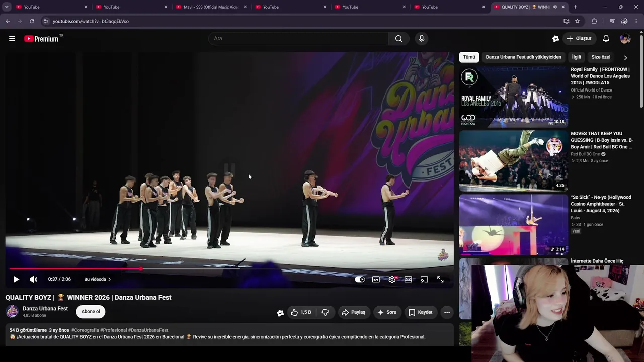Show more filter chips with right arrow

[x=625, y=58]
